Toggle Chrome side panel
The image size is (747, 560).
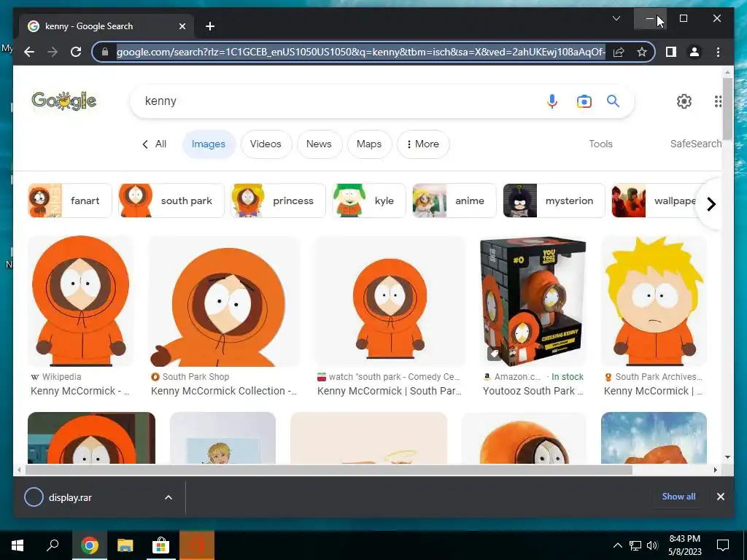coord(671,52)
